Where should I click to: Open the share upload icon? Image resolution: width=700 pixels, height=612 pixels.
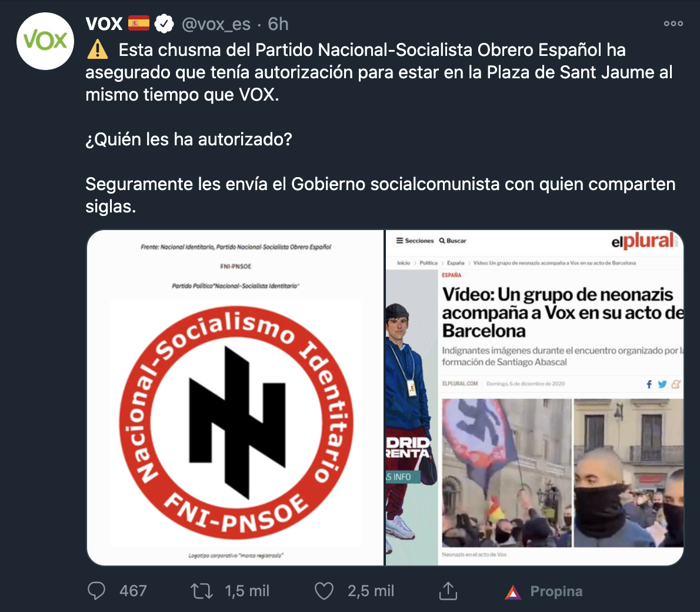coord(448,591)
